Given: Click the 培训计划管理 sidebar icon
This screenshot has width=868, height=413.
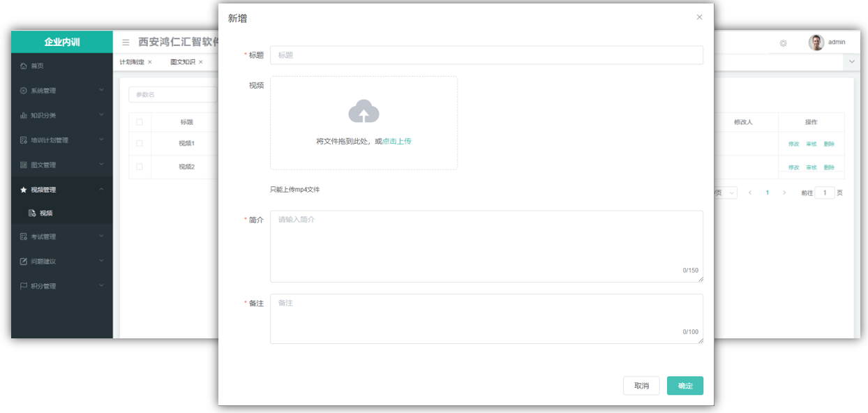Looking at the screenshot, I should click(x=24, y=140).
